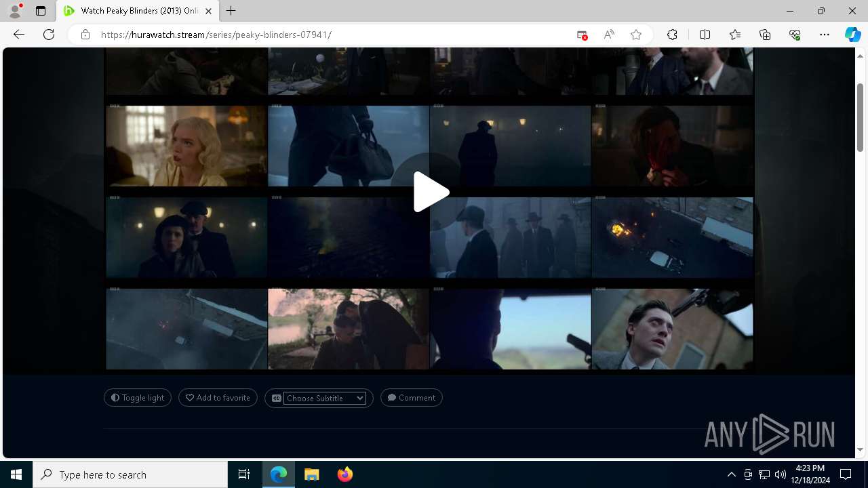Image resolution: width=868 pixels, height=488 pixels.
Task: Show hidden system tray icons
Action: (731, 474)
